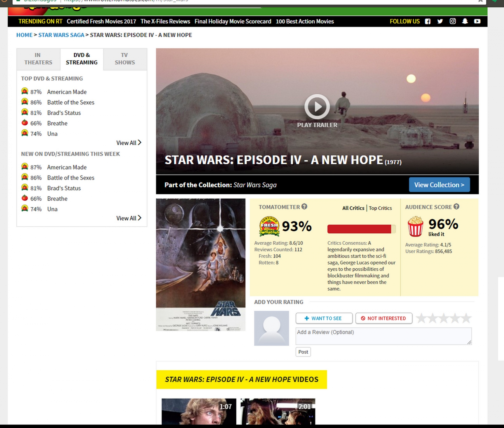
Task: Play the 2:01 Chewbacca video thumbnail
Action: [278, 411]
